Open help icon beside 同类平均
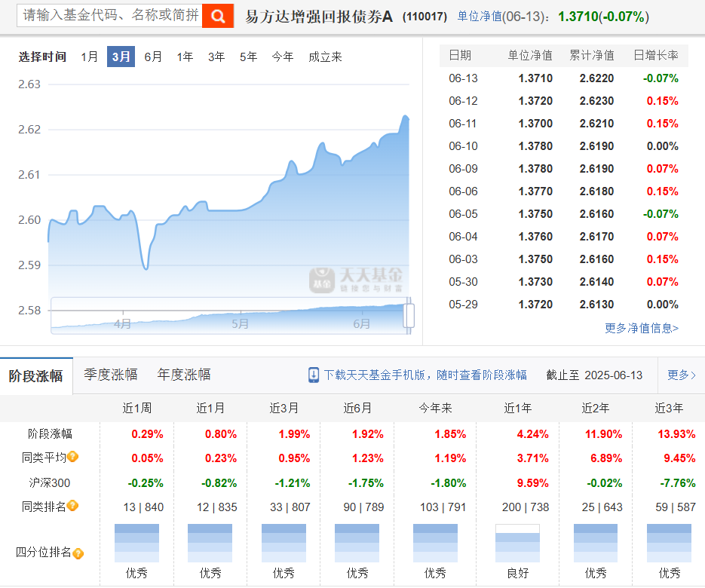Image resolution: width=705 pixels, height=588 pixels. (73, 457)
